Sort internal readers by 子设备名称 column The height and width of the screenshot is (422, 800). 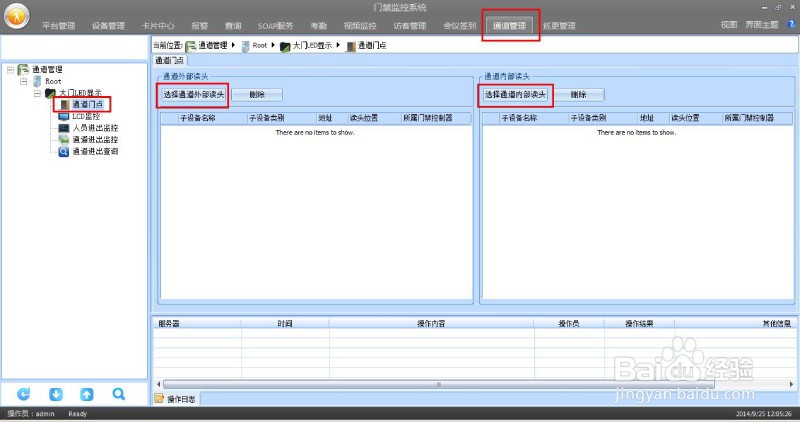[534, 118]
